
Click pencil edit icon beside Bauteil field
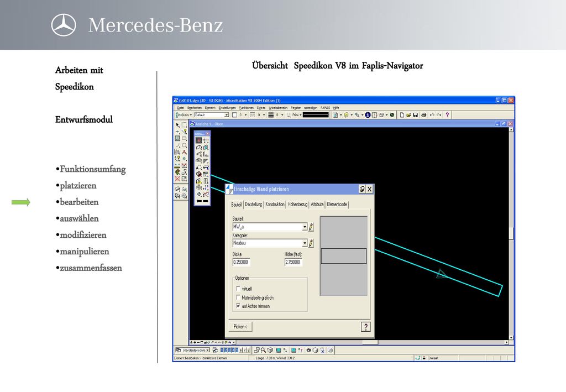pos(311,227)
